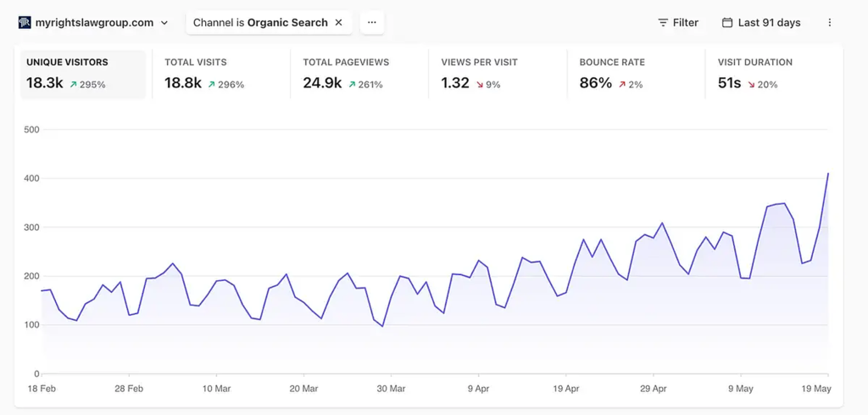This screenshot has height=415, width=868.
Task: Expand the site switcher chevron
Action: [x=164, y=23]
